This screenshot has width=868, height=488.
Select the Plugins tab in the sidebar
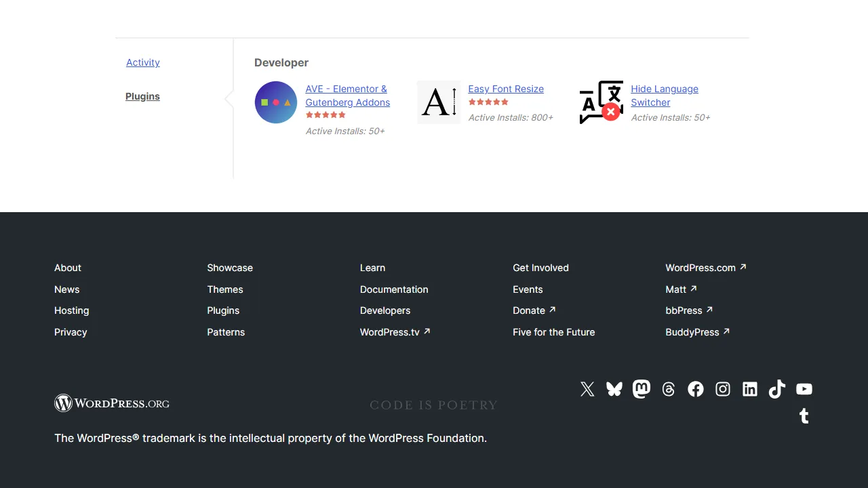click(142, 96)
